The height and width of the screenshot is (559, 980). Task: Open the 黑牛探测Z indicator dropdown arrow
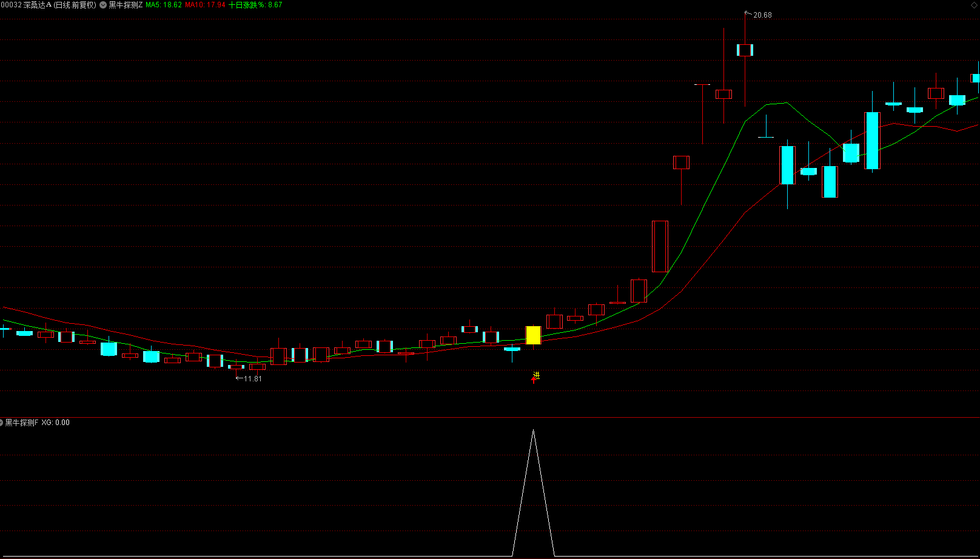(x=103, y=5)
